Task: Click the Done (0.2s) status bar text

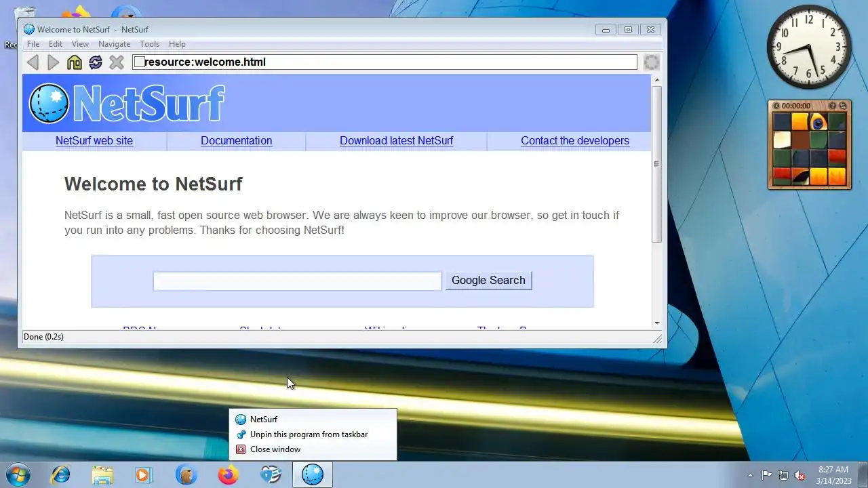Action: [x=43, y=337]
